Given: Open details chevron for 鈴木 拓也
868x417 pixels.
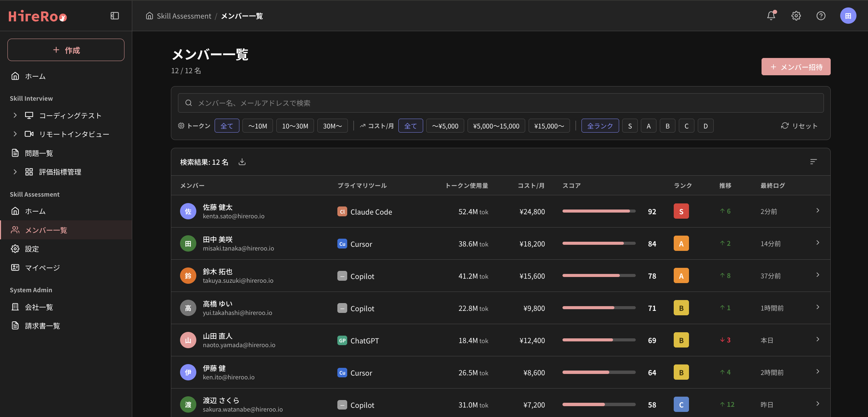Looking at the screenshot, I should [818, 275].
